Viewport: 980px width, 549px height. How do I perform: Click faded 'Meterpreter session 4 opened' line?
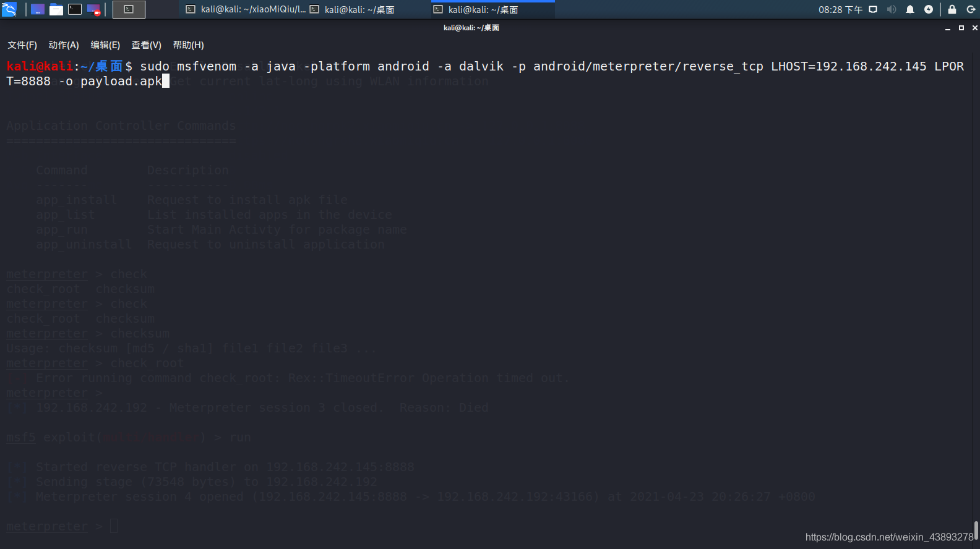point(411,496)
